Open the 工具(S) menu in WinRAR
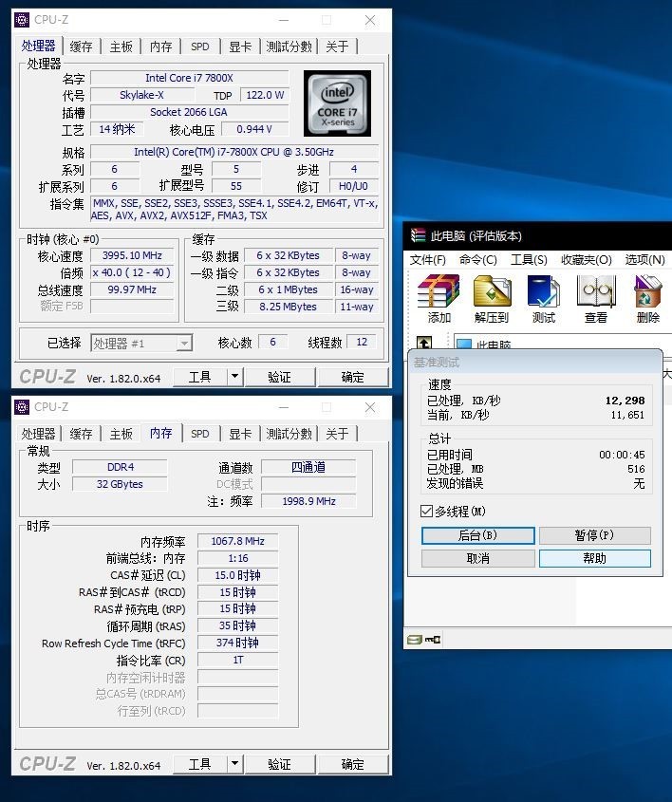 point(529,260)
